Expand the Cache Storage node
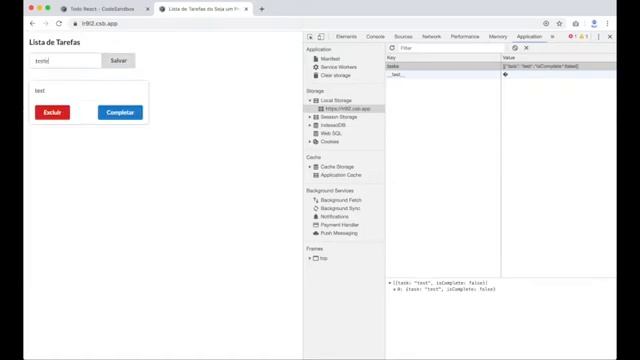The width and height of the screenshot is (640, 360). click(310, 167)
